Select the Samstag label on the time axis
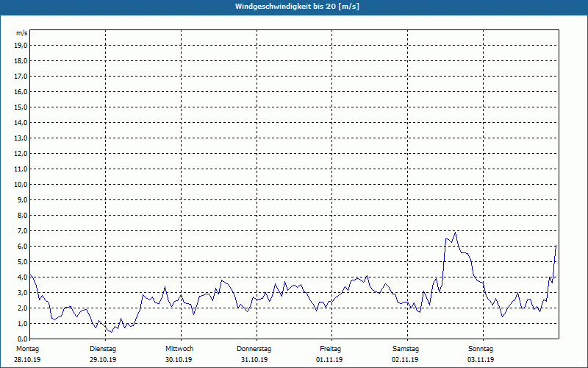The image size is (588, 368). (406, 348)
